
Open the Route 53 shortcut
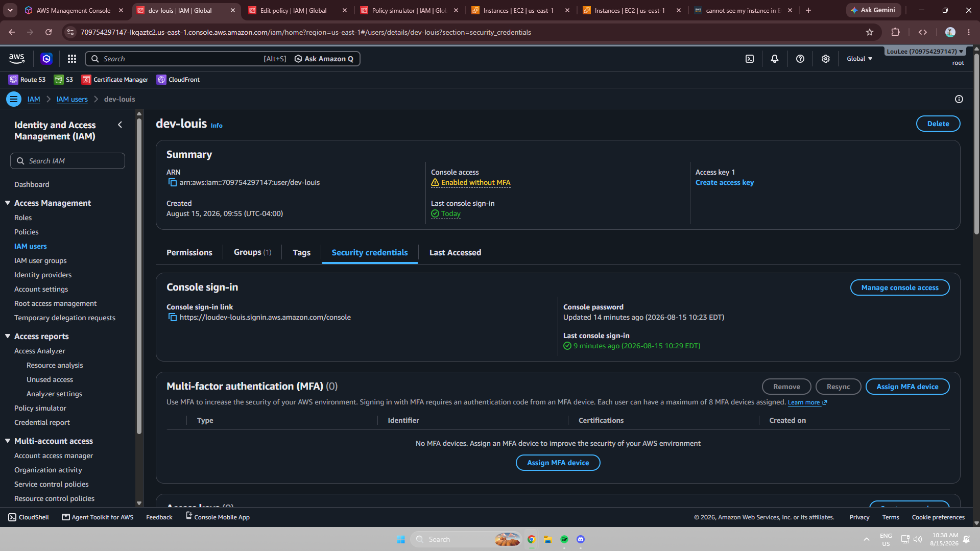tap(27, 80)
